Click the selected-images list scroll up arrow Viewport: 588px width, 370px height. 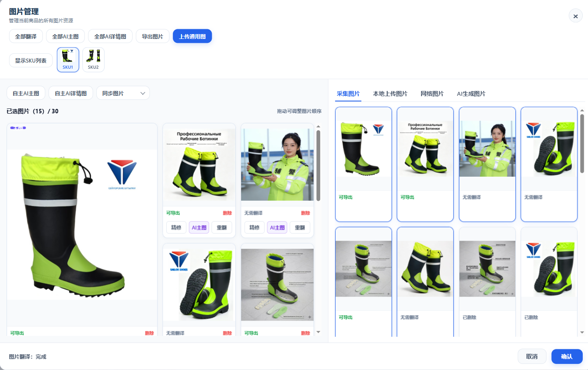click(x=318, y=126)
